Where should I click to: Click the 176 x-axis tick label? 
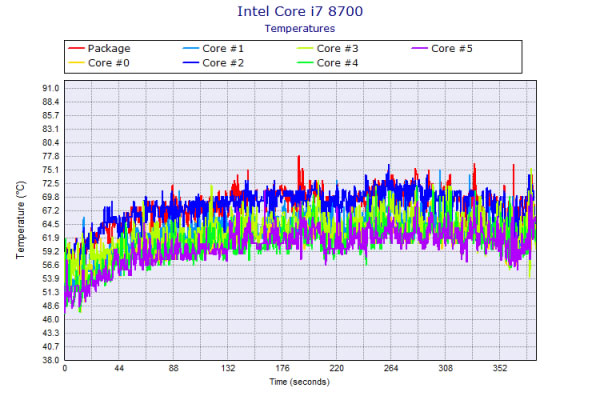282,368
